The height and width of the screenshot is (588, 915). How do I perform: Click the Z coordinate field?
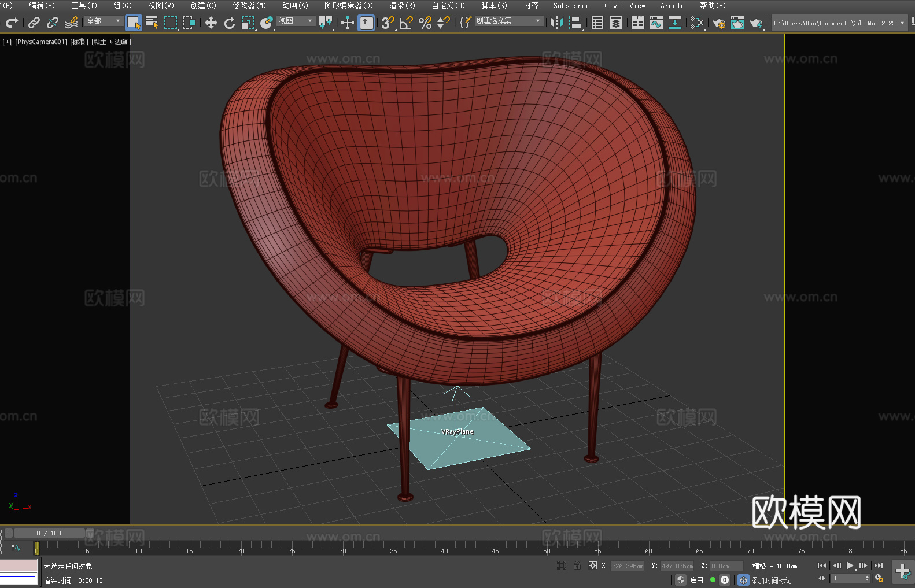[x=727, y=566]
